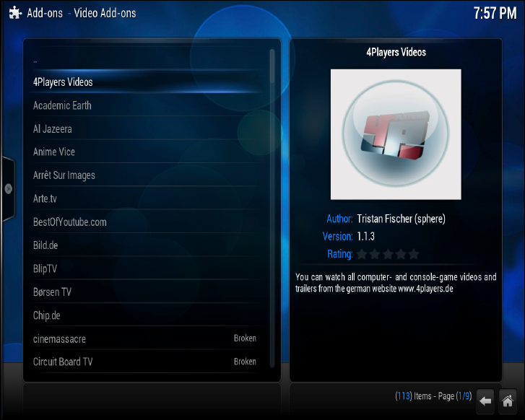Click the 4Players Videos details heading
Screen dimensions: 525x420
[396, 52]
